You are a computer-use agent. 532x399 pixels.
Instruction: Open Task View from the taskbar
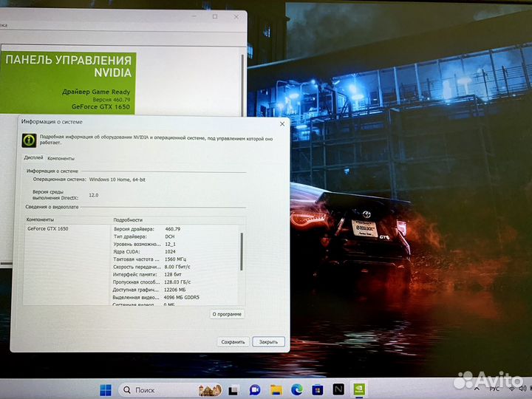[x=233, y=390]
